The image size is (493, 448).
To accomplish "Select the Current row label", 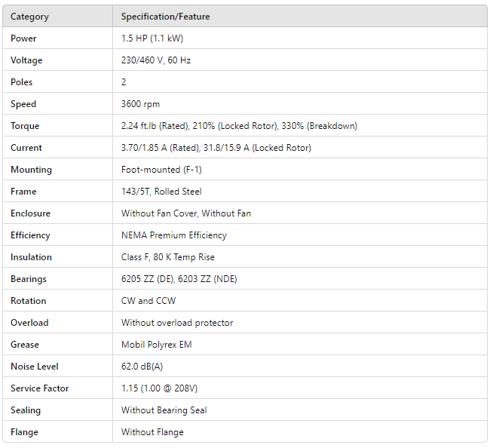I will point(26,148).
